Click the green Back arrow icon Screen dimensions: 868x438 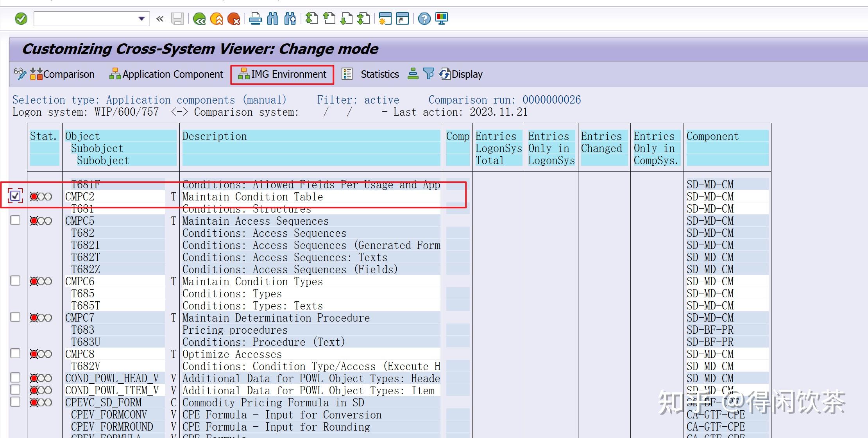point(199,19)
